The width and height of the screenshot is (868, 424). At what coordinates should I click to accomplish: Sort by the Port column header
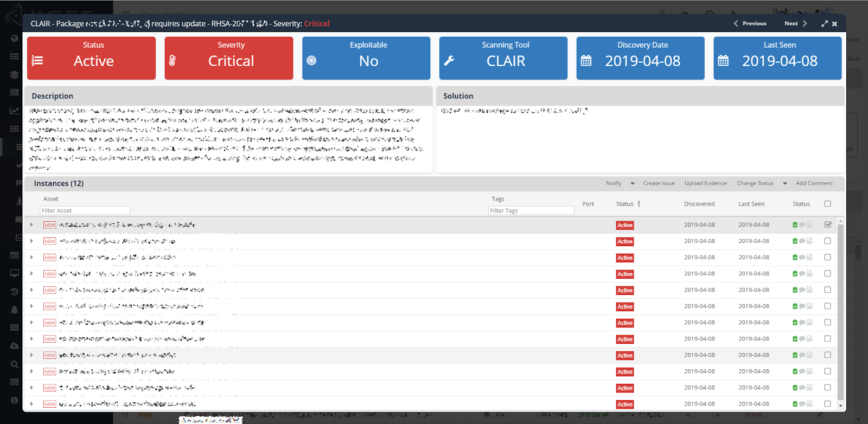click(x=588, y=204)
